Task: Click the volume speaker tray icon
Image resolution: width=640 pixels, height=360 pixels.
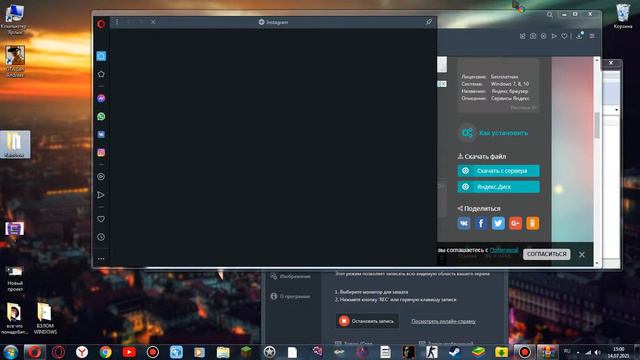Action: tap(598, 352)
